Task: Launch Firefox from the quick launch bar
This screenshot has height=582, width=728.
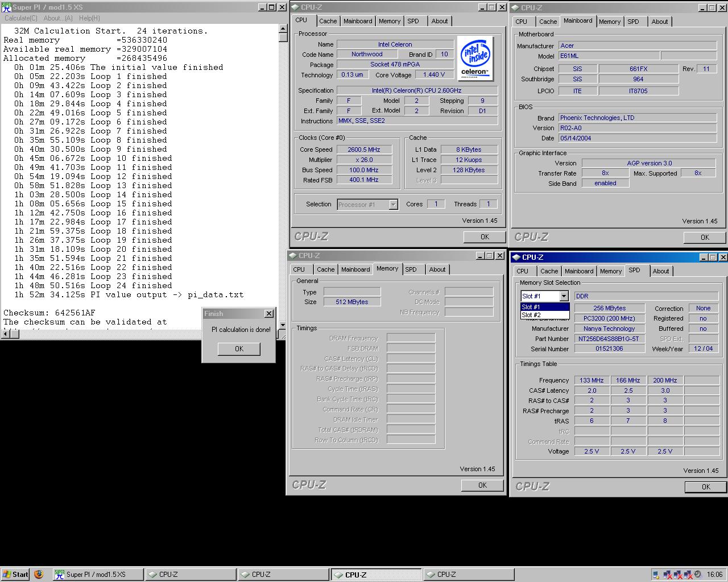Action: pos(39,574)
